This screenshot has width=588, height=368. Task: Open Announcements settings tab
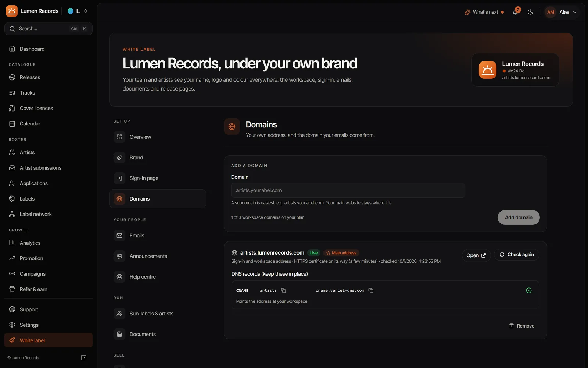[158, 256]
